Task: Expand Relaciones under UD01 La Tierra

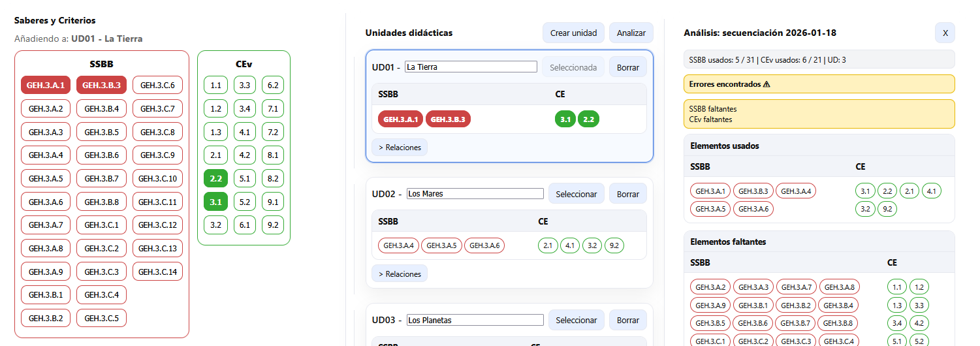Action: [400, 148]
